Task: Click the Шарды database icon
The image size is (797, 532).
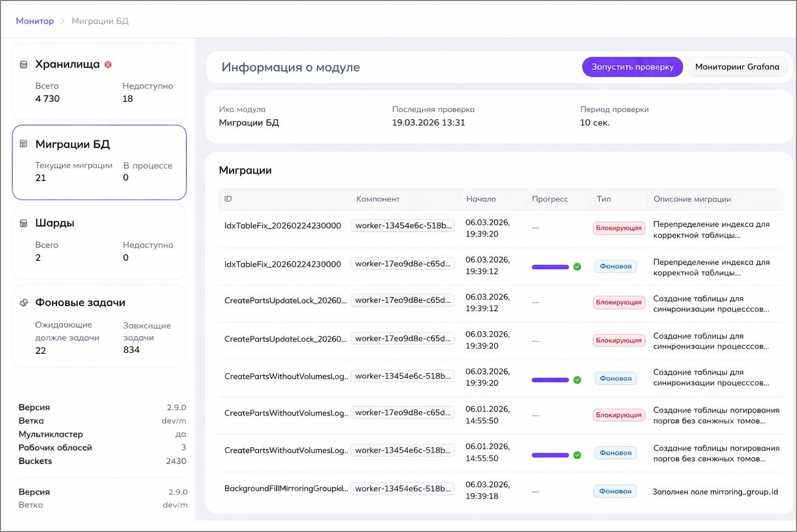Action: click(23, 224)
